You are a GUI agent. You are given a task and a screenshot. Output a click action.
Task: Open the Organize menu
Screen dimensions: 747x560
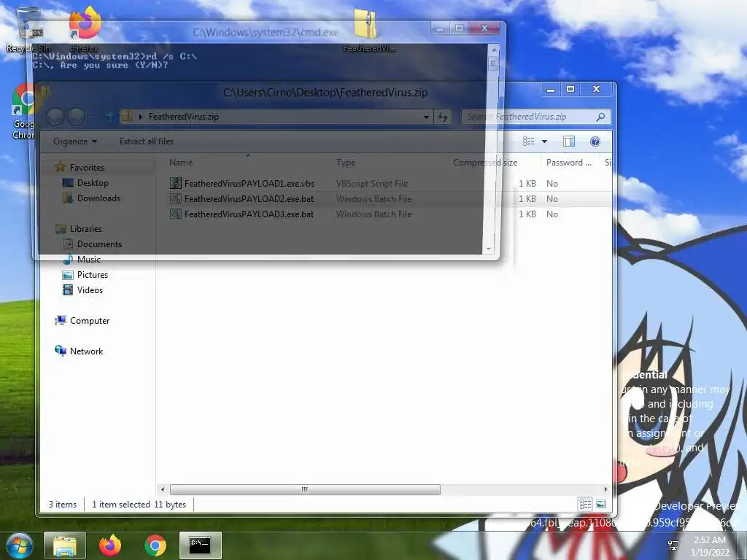click(75, 141)
